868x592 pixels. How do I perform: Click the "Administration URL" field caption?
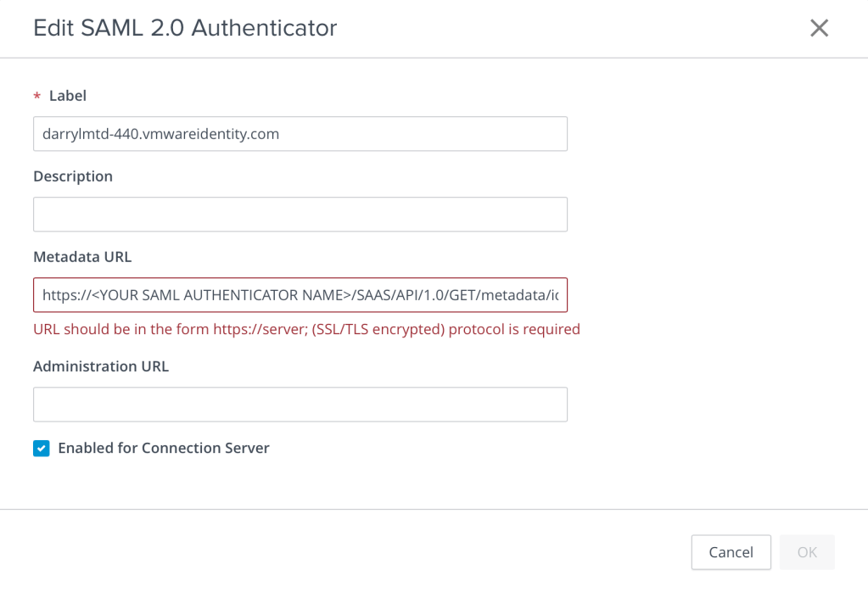(x=101, y=366)
